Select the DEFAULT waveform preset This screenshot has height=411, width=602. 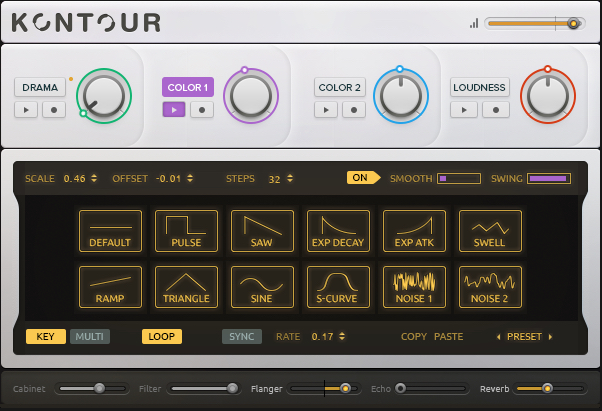110,231
